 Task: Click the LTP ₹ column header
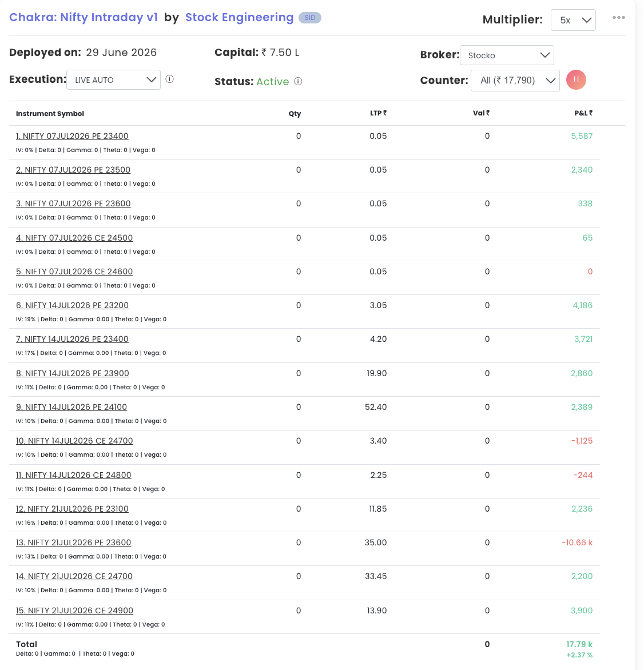(x=378, y=113)
